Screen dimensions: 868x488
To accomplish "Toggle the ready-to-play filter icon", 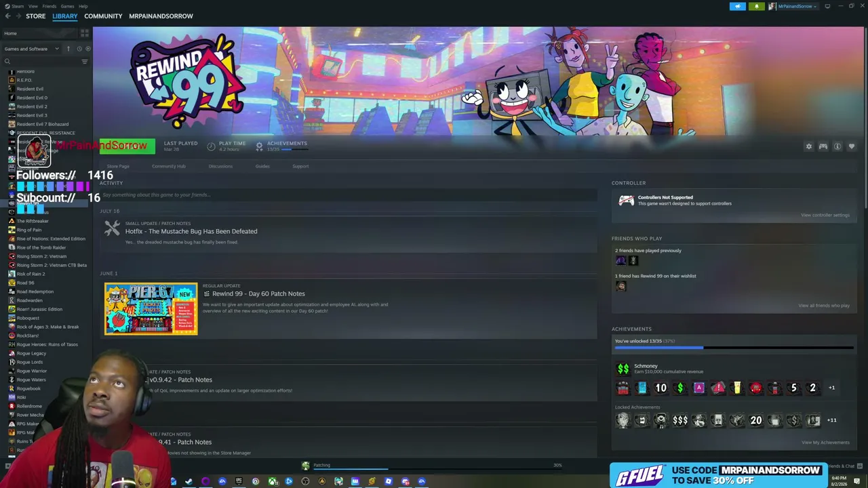I will (x=87, y=49).
